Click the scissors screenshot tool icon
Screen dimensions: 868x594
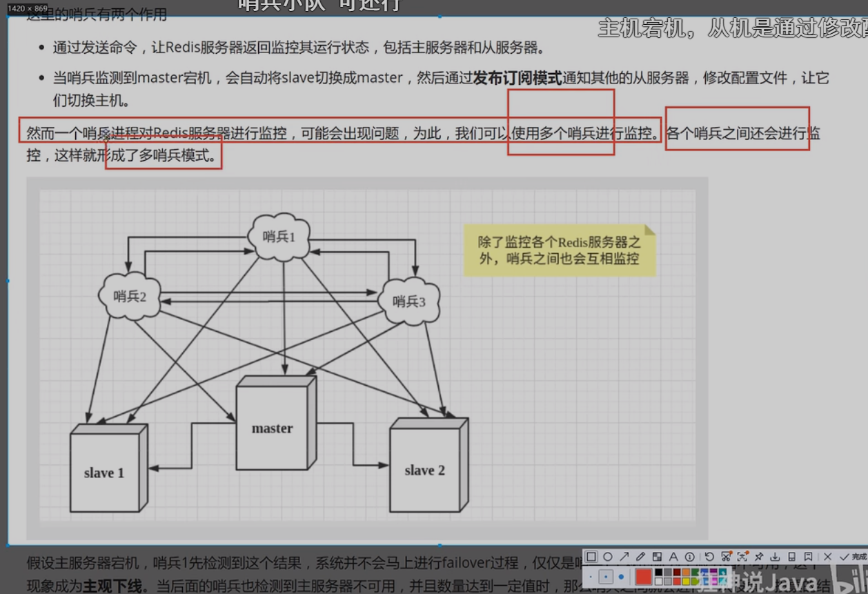point(726,557)
